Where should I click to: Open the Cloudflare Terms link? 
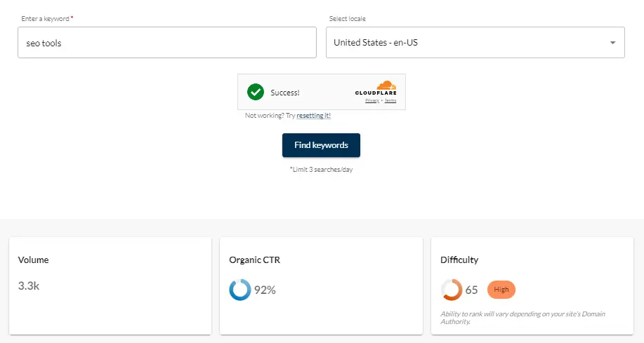(x=390, y=101)
